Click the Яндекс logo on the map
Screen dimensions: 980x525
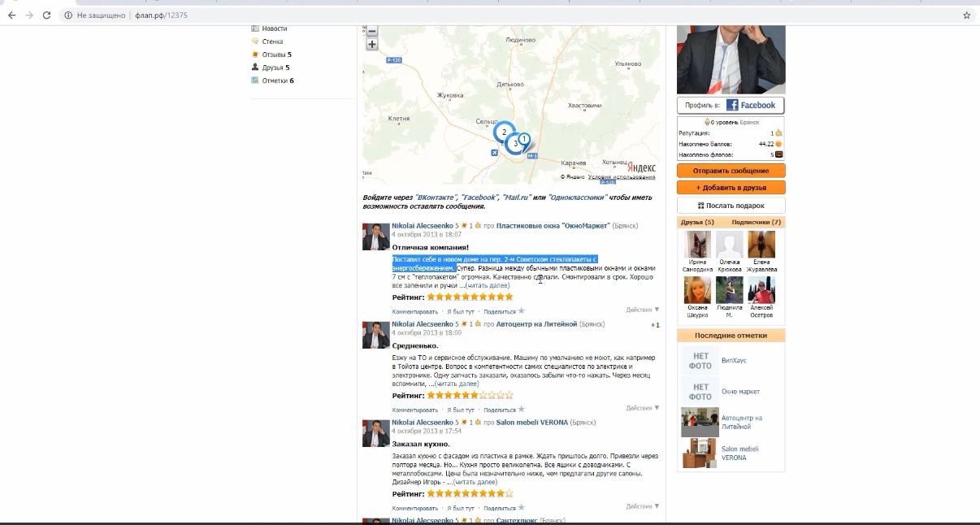641,167
